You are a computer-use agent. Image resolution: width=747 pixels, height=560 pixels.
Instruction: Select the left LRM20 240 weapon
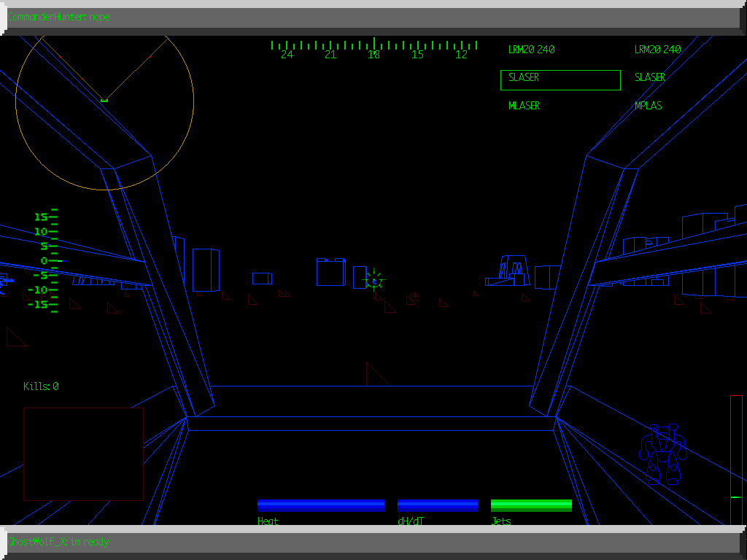click(531, 50)
